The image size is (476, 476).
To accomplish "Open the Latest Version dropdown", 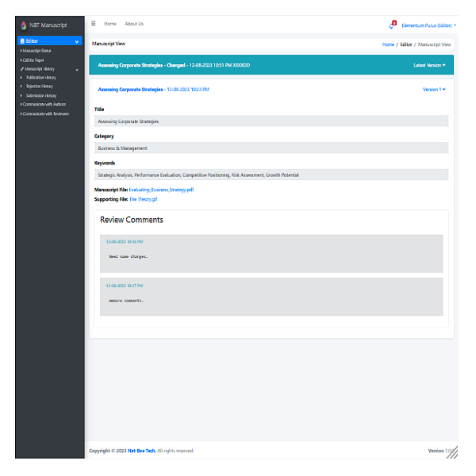I will point(429,65).
